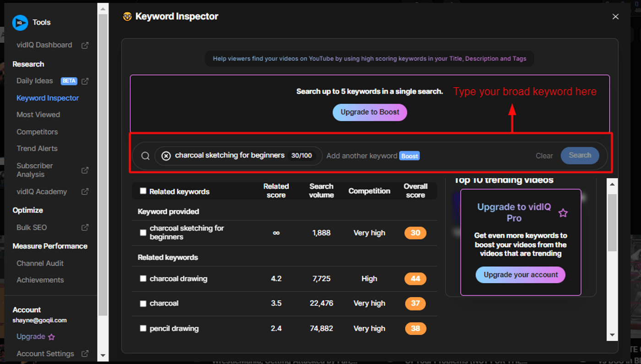Image resolution: width=641 pixels, height=364 pixels.
Task: Click the vidIQ logo icon beside Tools
Action: pos(20,22)
